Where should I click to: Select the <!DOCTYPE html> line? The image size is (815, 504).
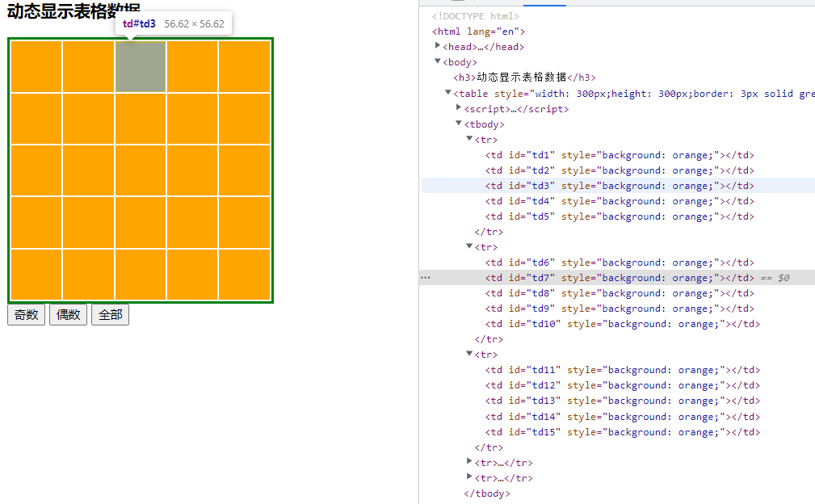tap(476, 17)
